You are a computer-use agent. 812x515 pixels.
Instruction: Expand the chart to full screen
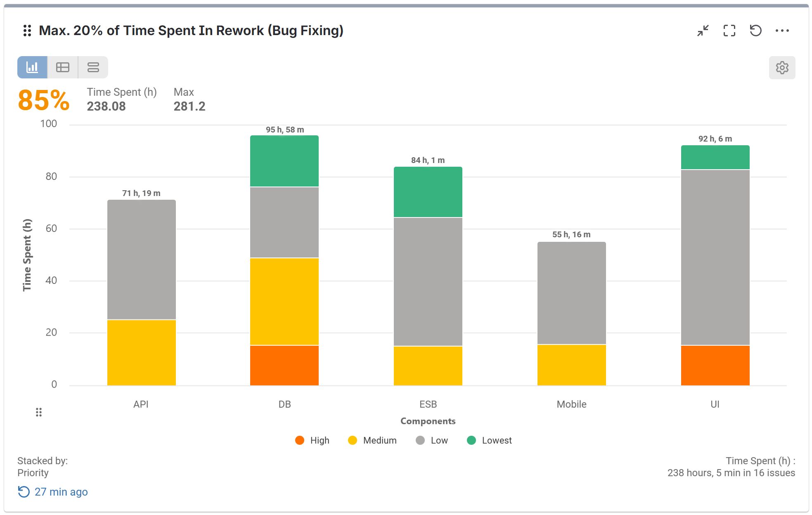730,30
